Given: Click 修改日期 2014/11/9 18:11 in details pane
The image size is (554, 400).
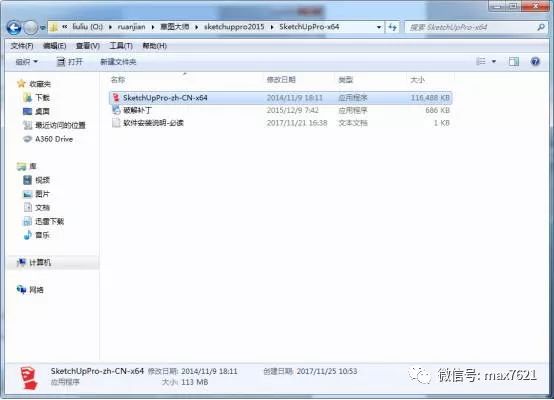Looking at the screenshot, I should [193, 371].
